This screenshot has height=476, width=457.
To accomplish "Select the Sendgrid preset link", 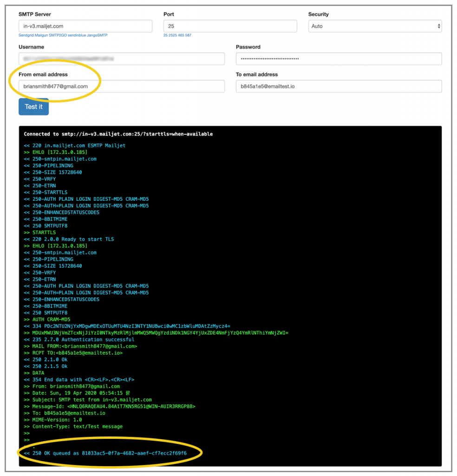I will coord(26,36).
